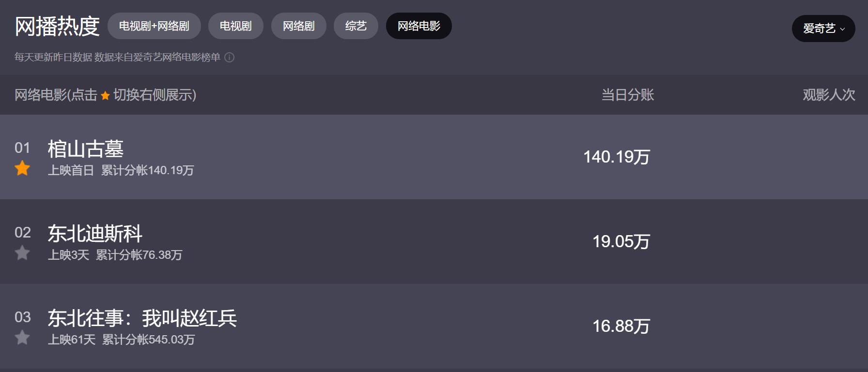
Task: Open the 综艺 tab
Action: click(x=356, y=26)
